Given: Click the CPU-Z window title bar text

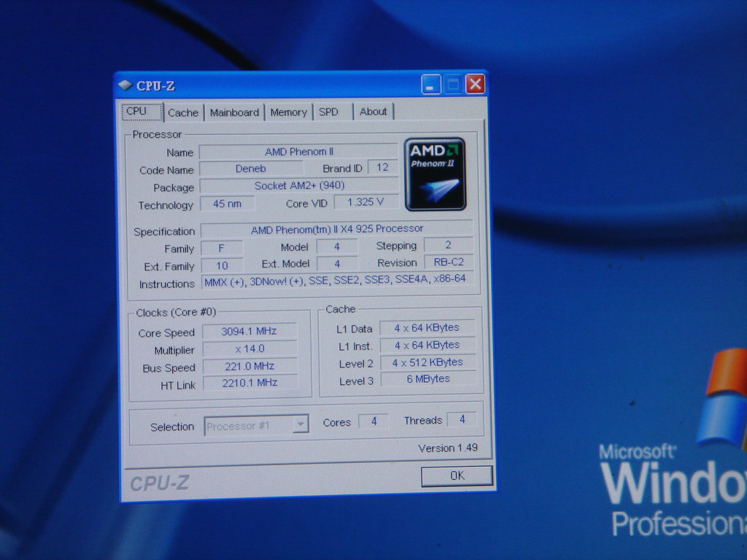Looking at the screenshot, I should click(156, 86).
